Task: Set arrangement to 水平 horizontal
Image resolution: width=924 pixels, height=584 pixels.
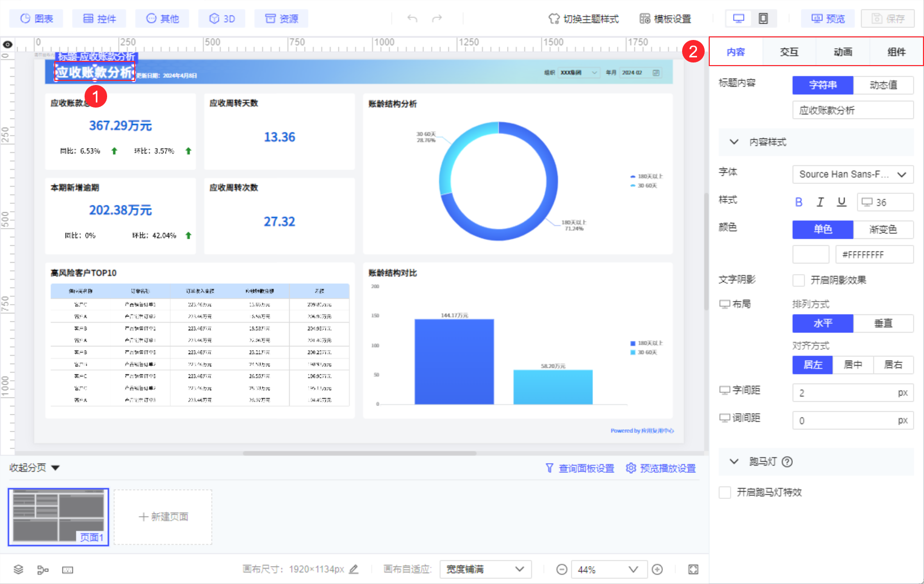Action: 823,323
